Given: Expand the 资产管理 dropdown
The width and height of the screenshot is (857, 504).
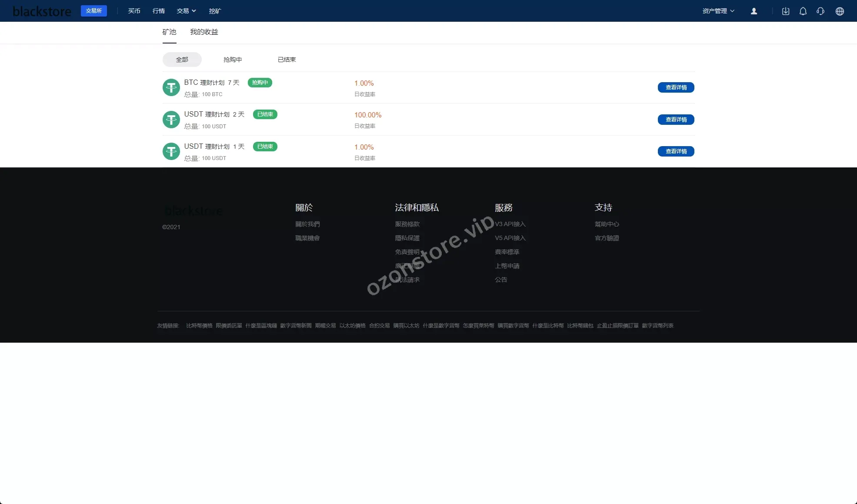Looking at the screenshot, I should pos(718,11).
